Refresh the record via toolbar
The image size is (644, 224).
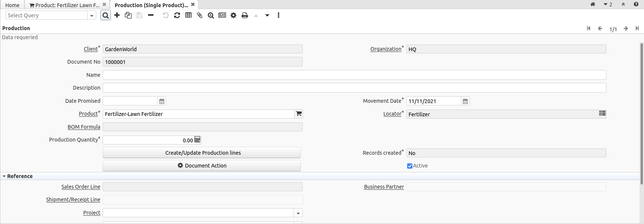pyautogui.click(x=177, y=15)
